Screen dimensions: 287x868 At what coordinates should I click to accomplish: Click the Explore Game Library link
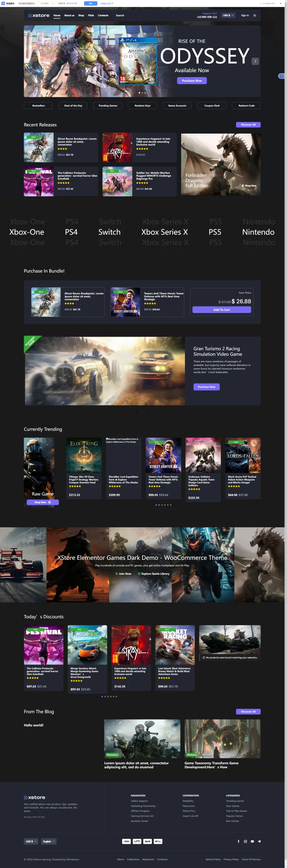point(153,574)
